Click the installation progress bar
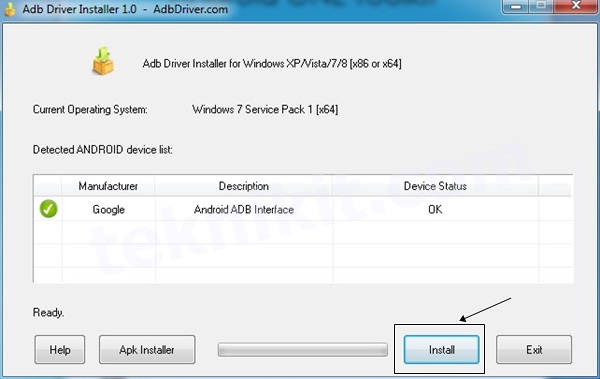The width and height of the screenshot is (600, 379). (303, 350)
